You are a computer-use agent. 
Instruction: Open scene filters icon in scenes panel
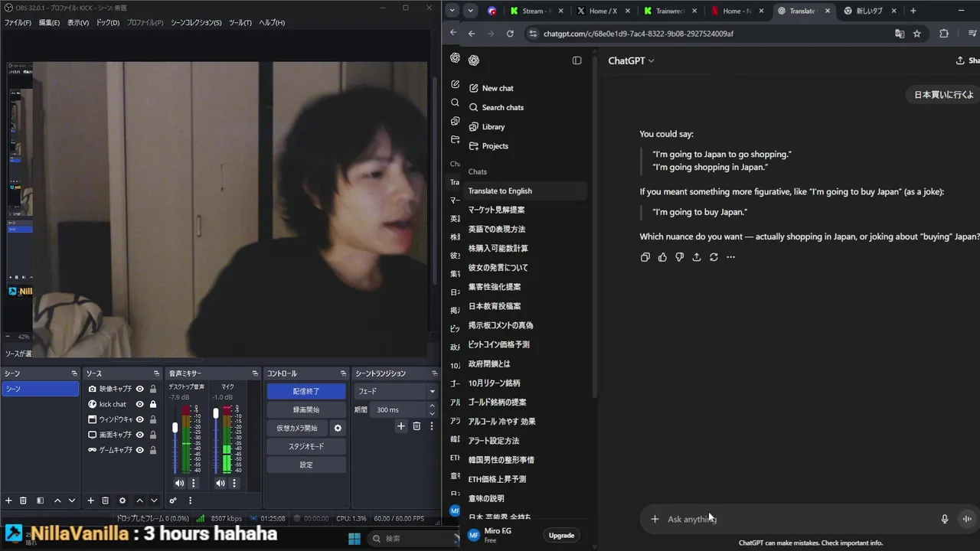tap(40, 500)
